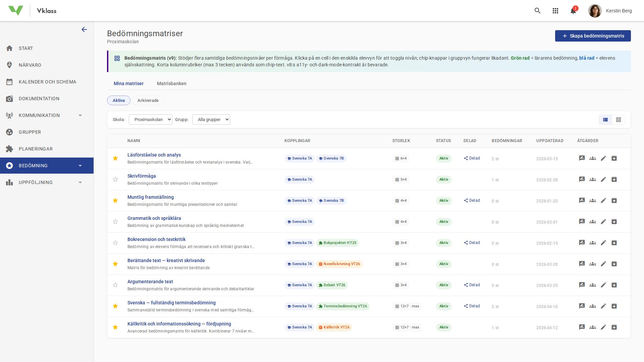Switch to list view layout
The width and height of the screenshot is (644, 362).
[605, 120]
